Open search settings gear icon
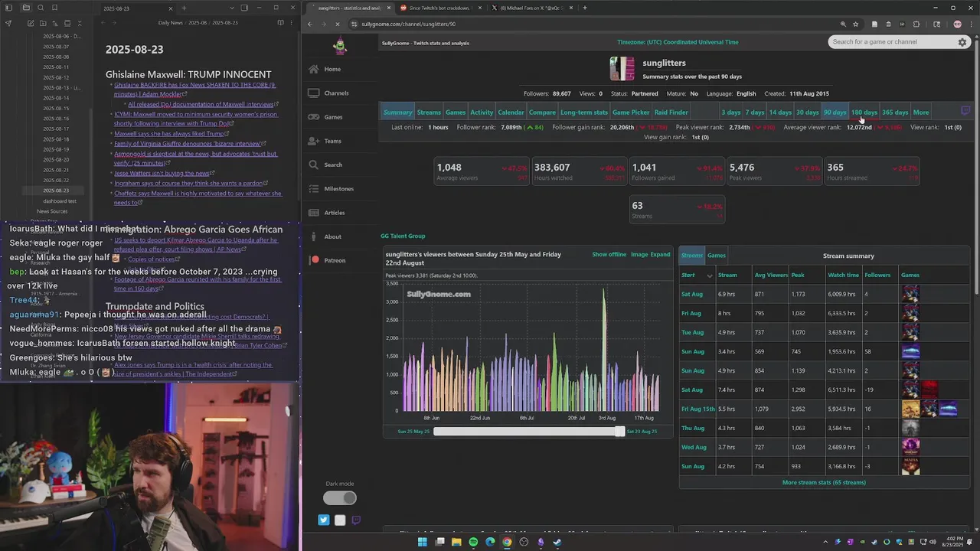The height and width of the screenshot is (551, 980). coord(962,42)
